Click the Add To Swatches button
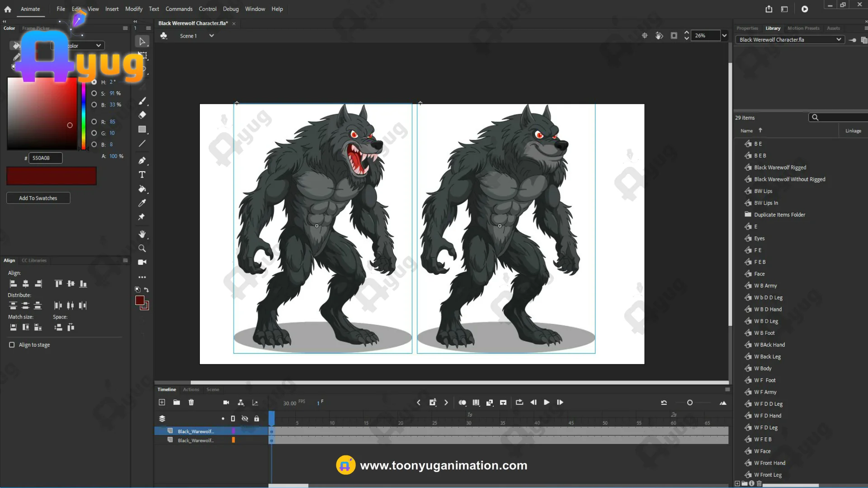868x488 pixels. (38, 198)
